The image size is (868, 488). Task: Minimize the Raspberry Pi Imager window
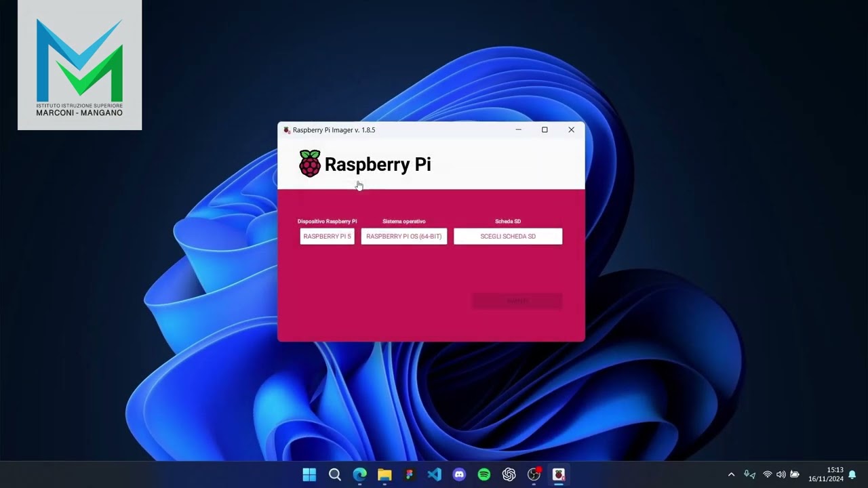coord(518,129)
